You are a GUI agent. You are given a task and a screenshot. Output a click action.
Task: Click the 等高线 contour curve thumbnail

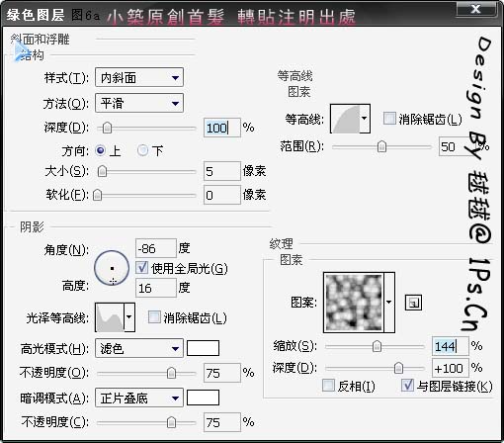coord(345,119)
